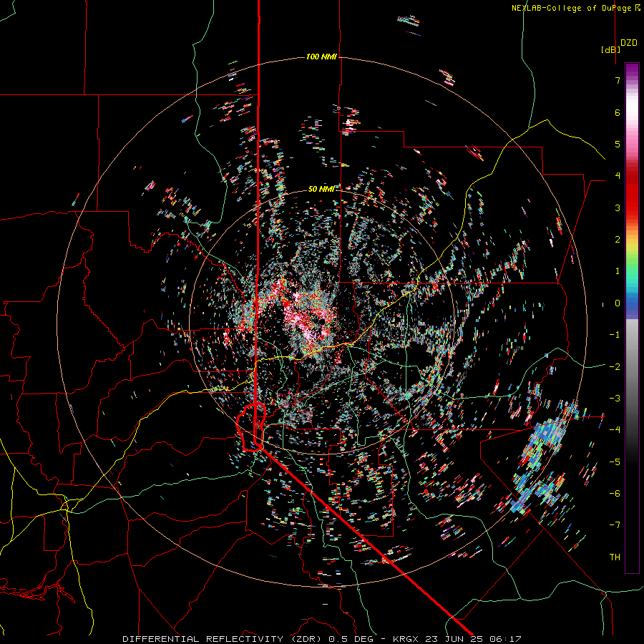The height and width of the screenshot is (644, 644).
Task: Click the 6 value on the scale
Action: click(x=618, y=112)
